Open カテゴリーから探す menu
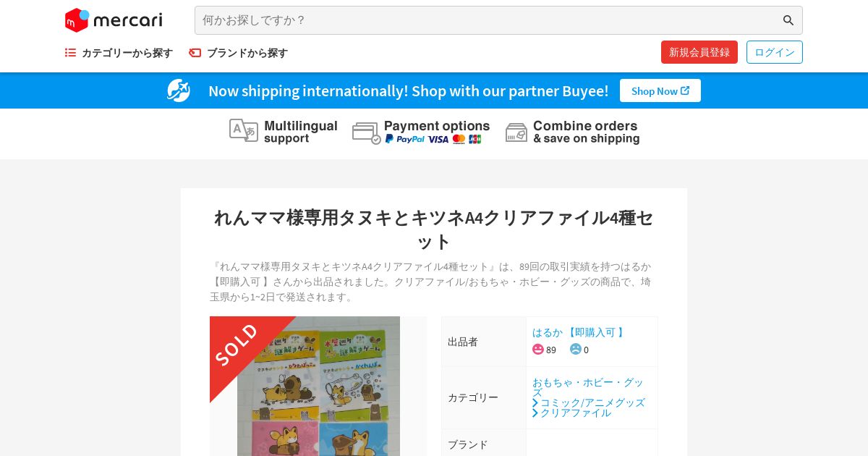The height and width of the screenshot is (456, 868). pyautogui.click(x=119, y=53)
